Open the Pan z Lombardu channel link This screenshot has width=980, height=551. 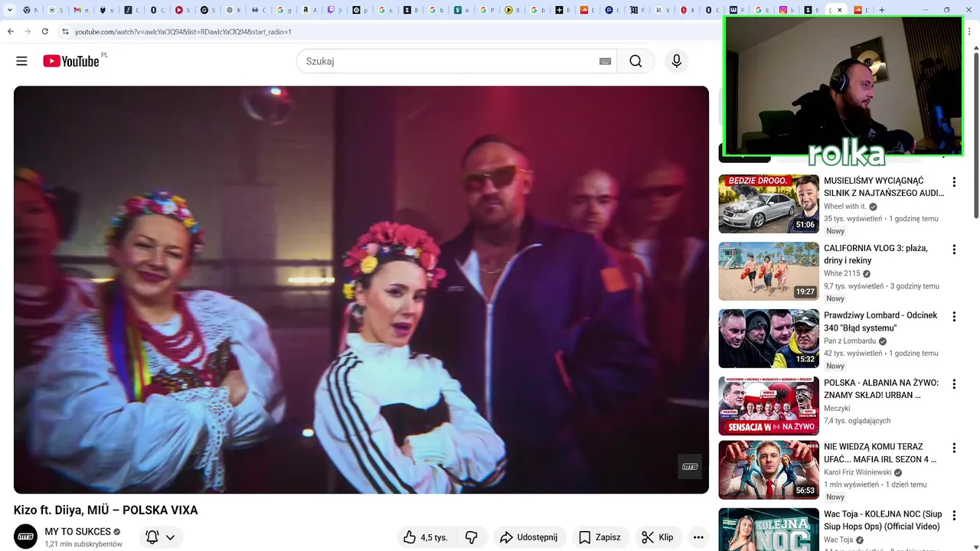point(850,341)
